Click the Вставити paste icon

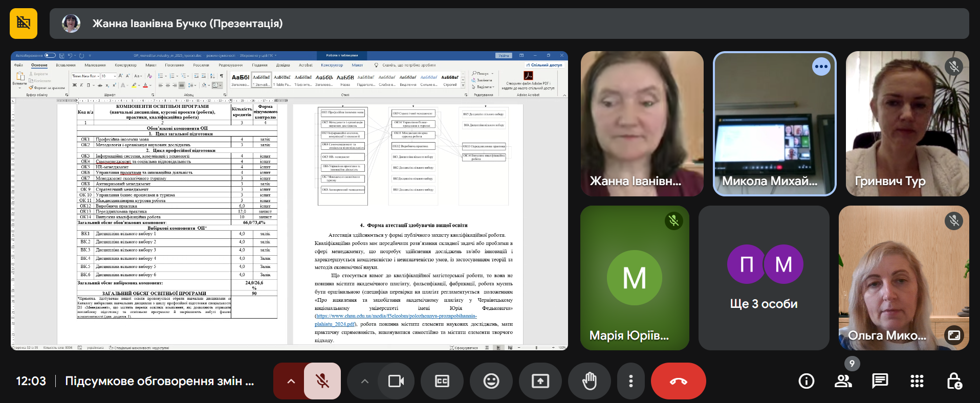20,76
